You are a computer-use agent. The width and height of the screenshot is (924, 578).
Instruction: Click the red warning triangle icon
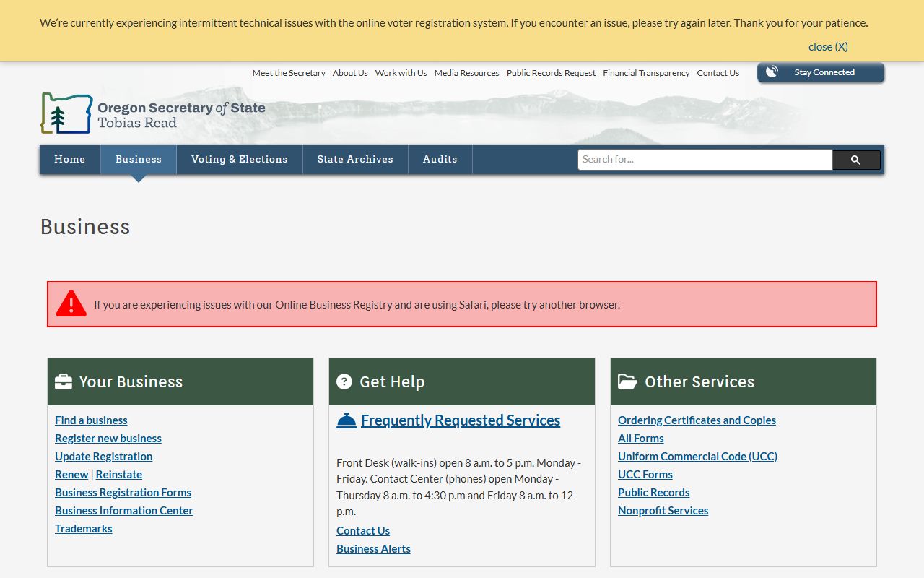[71, 303]
